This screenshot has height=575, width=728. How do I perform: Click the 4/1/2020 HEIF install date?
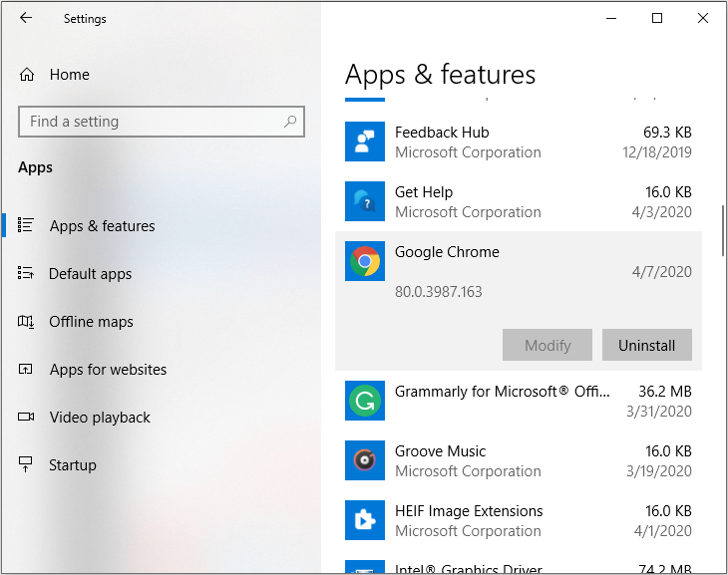(663, 531)
